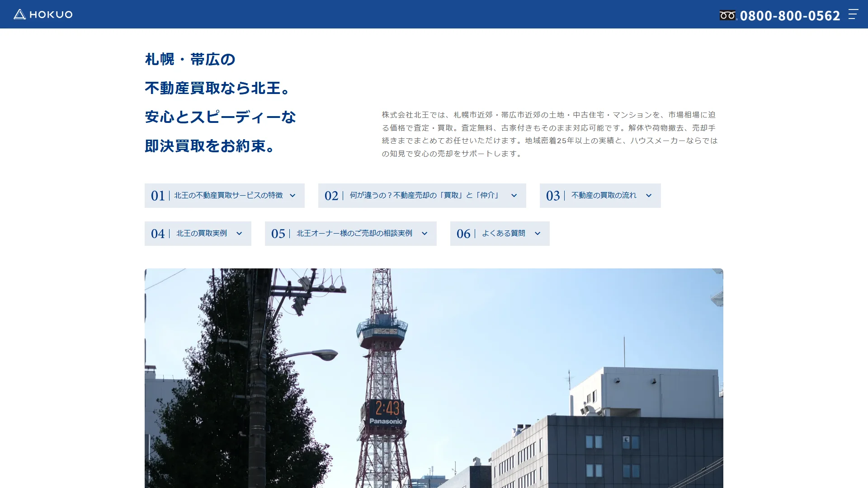Click chevron beside 「買取」と「仲介」

[x=514, y=196]
